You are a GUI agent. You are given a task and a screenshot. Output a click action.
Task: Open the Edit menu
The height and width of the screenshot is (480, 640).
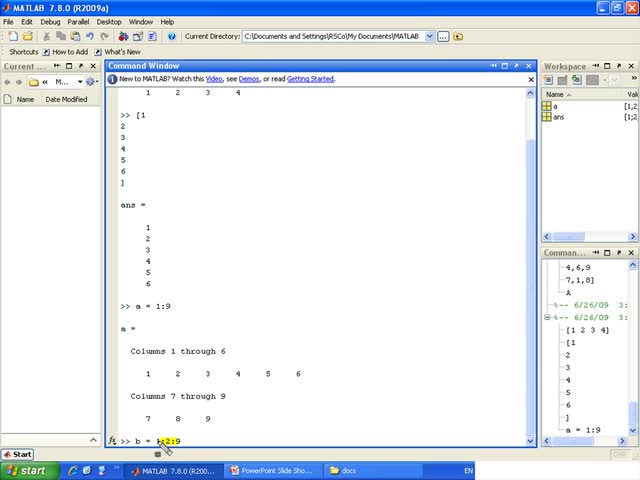tap(27, 22)
